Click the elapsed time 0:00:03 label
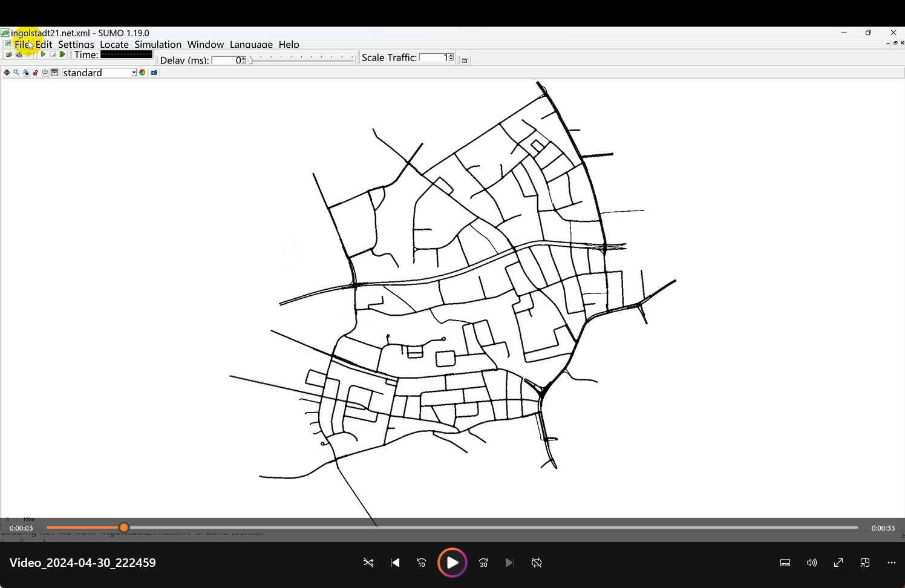 [x=21, y=528]
